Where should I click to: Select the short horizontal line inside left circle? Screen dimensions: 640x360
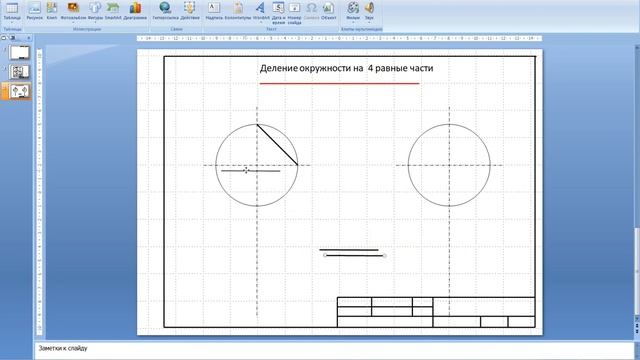(x=251, y=171)
